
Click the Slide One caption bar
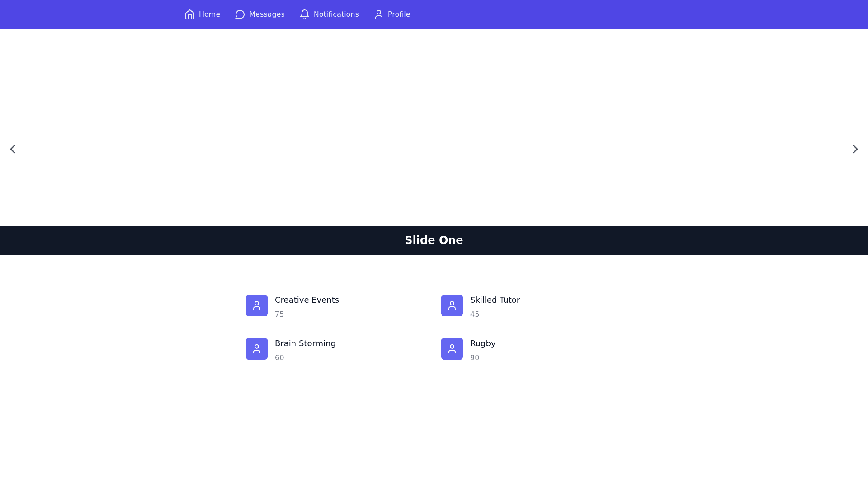click(434, 240)
